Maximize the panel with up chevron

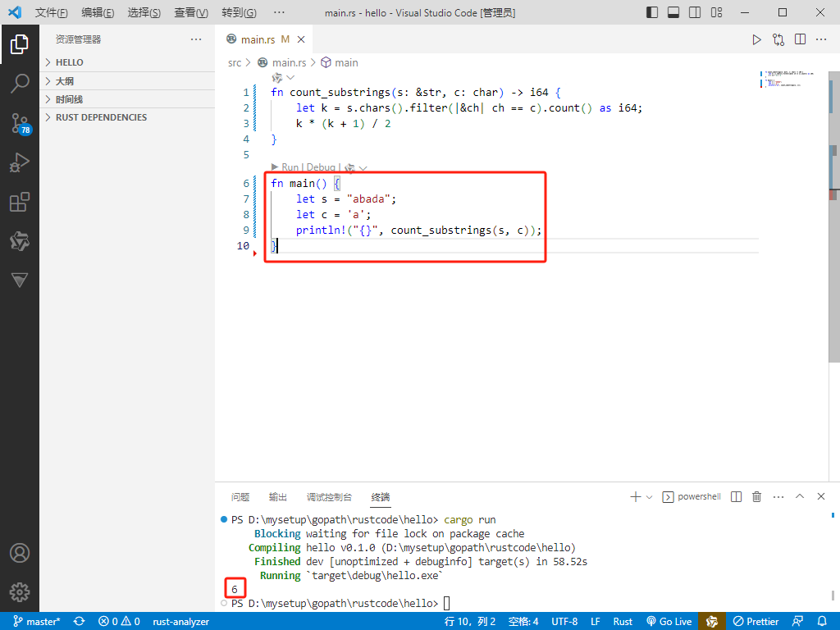click(x=800, y=496)
